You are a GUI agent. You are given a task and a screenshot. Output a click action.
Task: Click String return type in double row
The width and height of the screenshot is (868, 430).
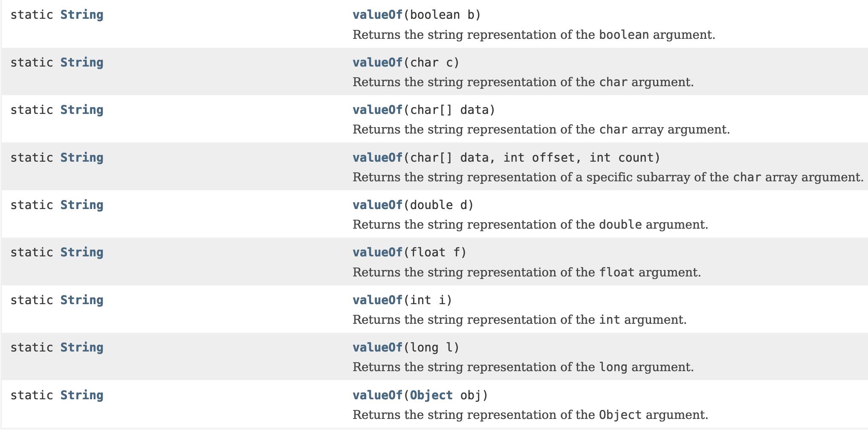coord(82,205)
